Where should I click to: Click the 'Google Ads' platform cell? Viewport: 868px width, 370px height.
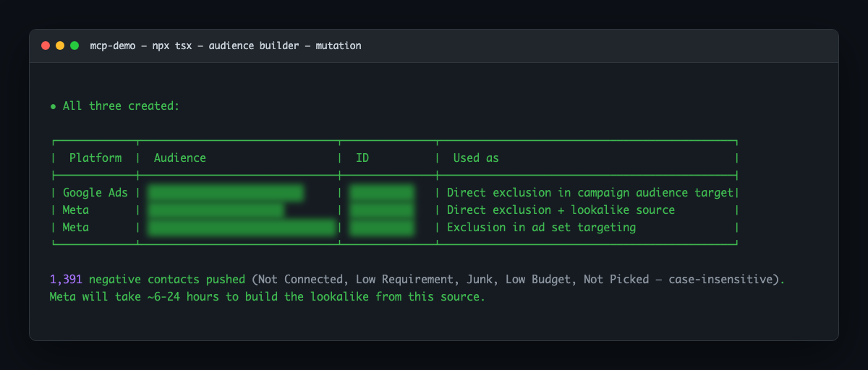[x=95, y=192]
